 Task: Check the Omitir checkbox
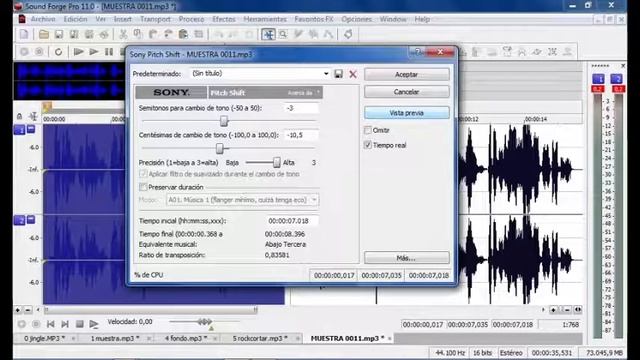[368, 130]
